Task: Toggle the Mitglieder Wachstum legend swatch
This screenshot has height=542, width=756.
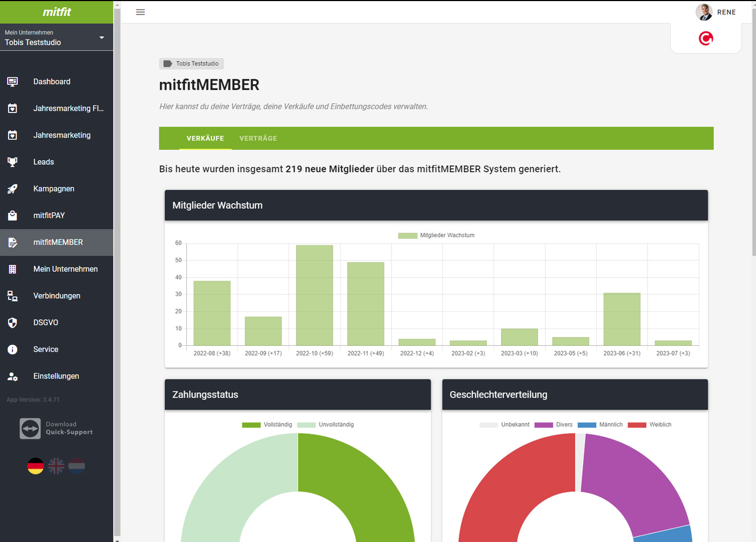Action: [408, 236]
